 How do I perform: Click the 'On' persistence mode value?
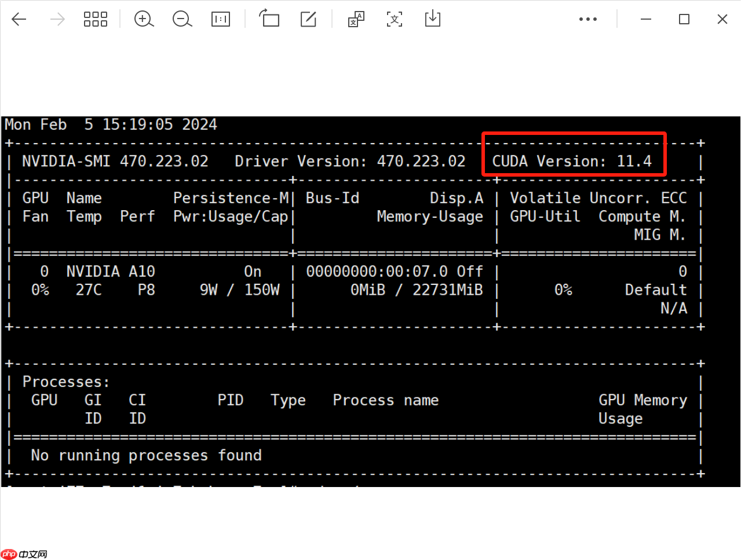coord(253,272)
